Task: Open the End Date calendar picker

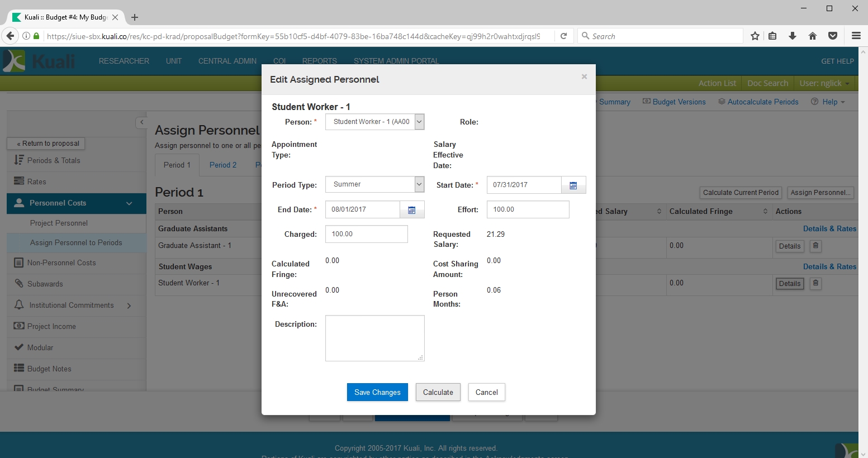Action: pyautogui.click(x=412, y=210)
